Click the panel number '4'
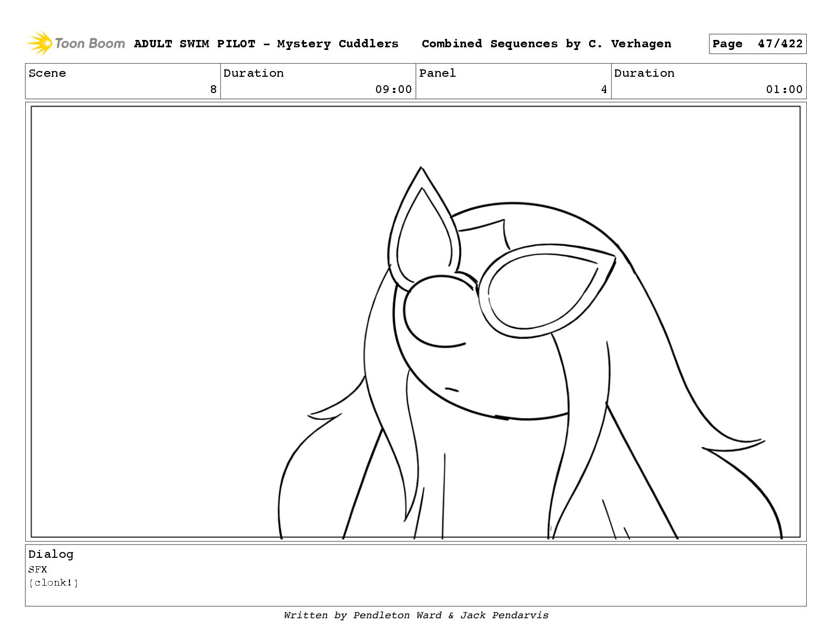The width and height of the screenshot is (832, 644). point(604,89)
